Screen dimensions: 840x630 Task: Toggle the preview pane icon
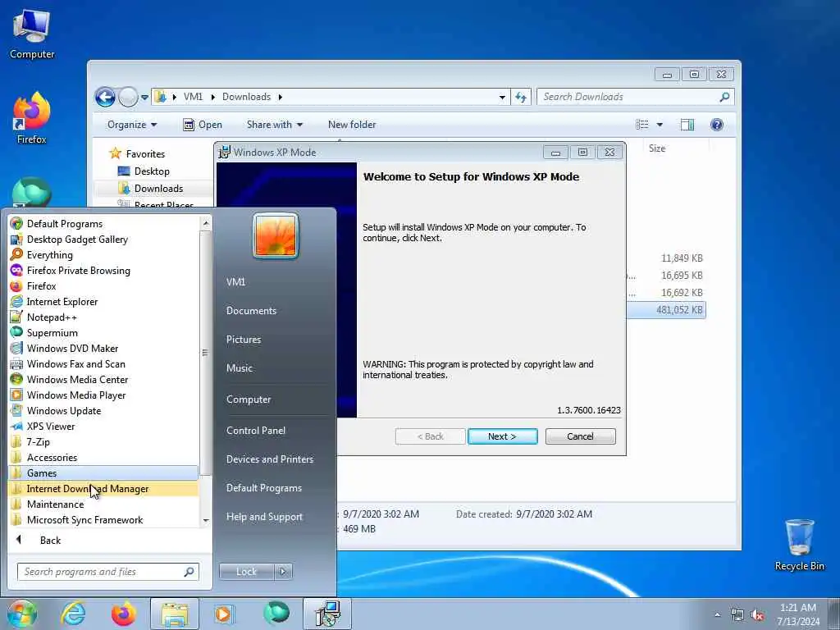tap(687, 125)
